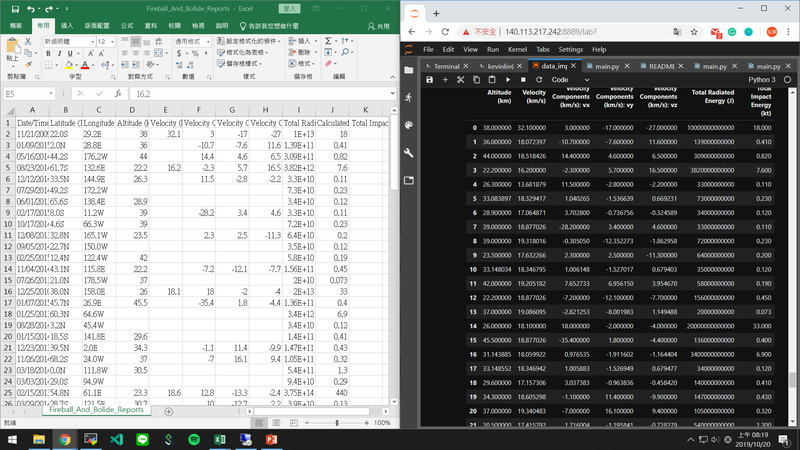Run the selected Jupyter notebook cell
This screenshot has height=450, width=800.
click(x=509, y=79)
